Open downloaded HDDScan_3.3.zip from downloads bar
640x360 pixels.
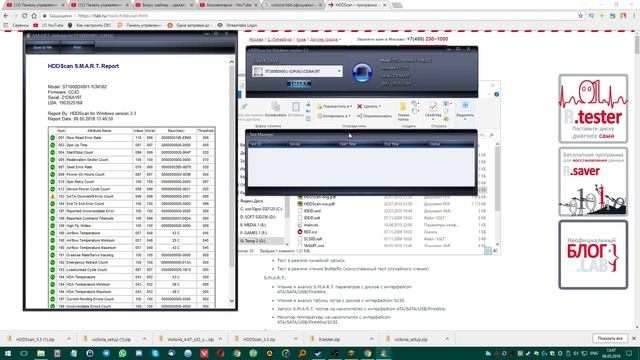(258, 339)
